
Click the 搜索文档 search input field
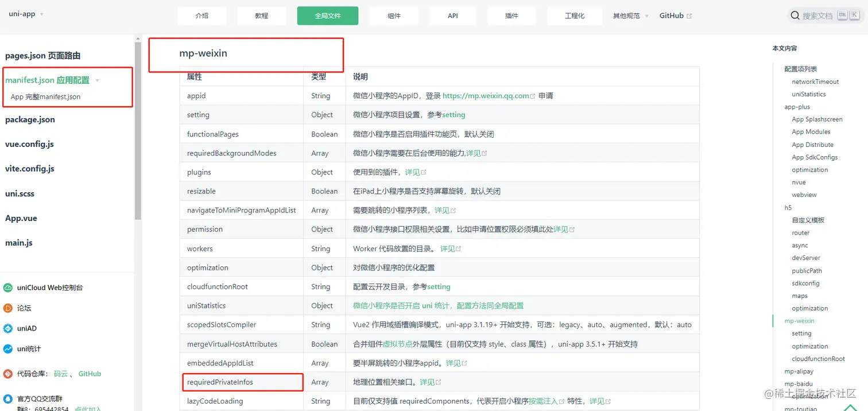tap(818, 15)
